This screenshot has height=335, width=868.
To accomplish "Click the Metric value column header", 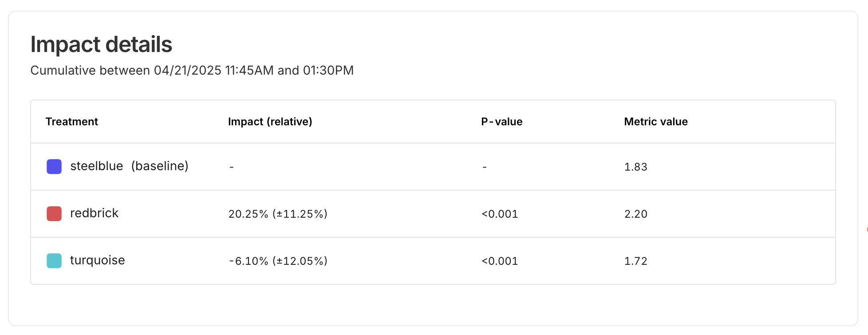I will [655, 122].
